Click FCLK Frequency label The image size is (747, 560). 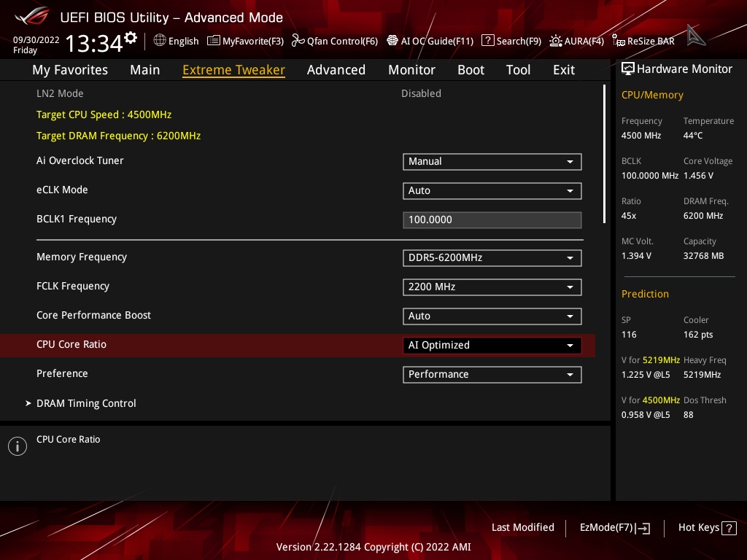pyautogui.click(x=73, y=286)
